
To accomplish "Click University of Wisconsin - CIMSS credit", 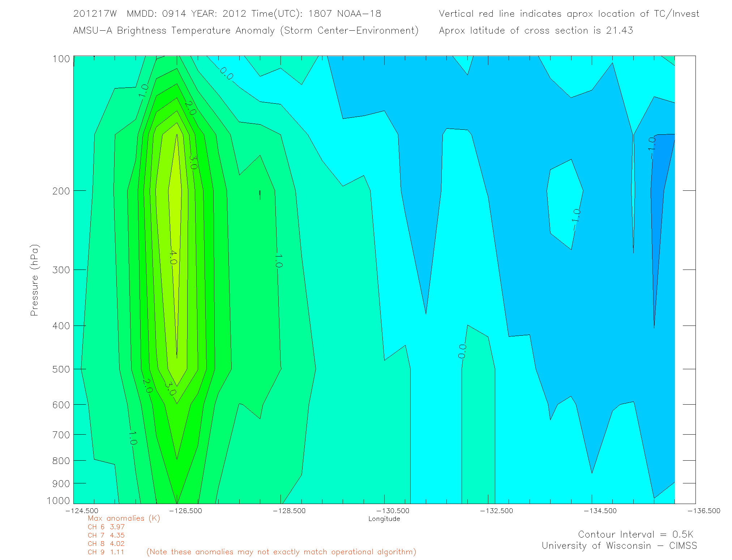I will click(x=619, y=546).
